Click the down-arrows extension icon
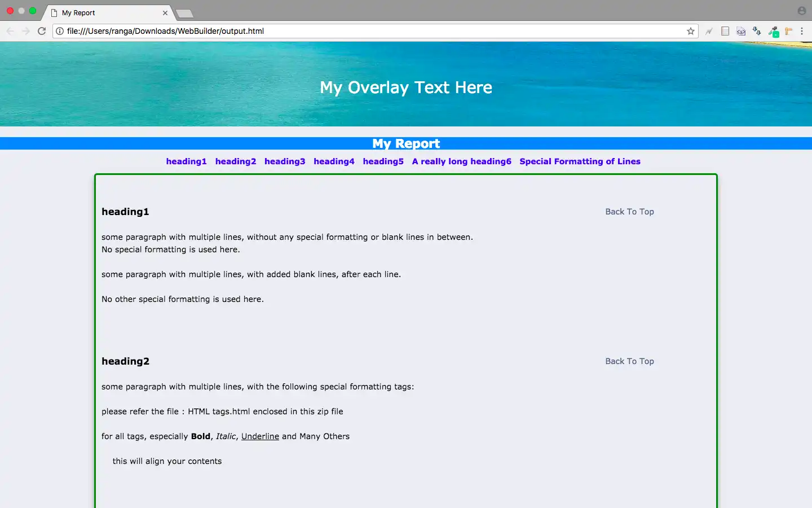Screen dimensions: 812x508 point(757,31)
